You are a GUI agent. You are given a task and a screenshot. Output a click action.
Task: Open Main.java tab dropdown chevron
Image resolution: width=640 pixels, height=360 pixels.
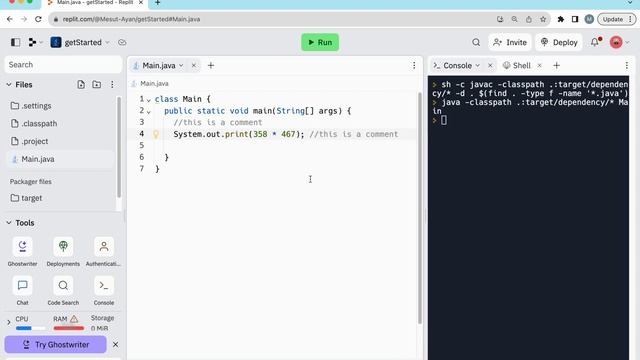pyautogui.click(x=181, y=65)
